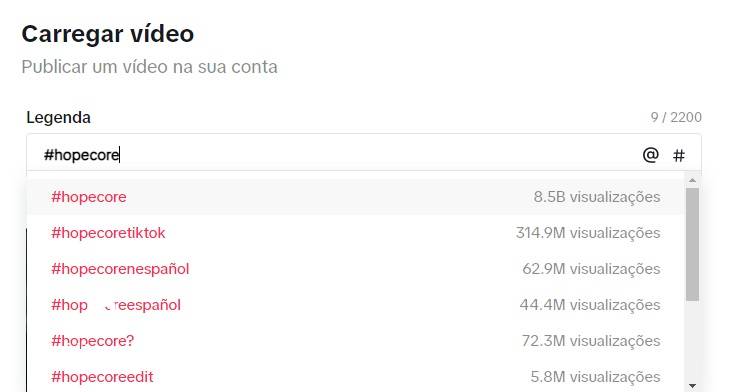Screen dimensions: 731x392
Task: Click the suggestions list scrollbar thumb
Action: click(692, 245)
